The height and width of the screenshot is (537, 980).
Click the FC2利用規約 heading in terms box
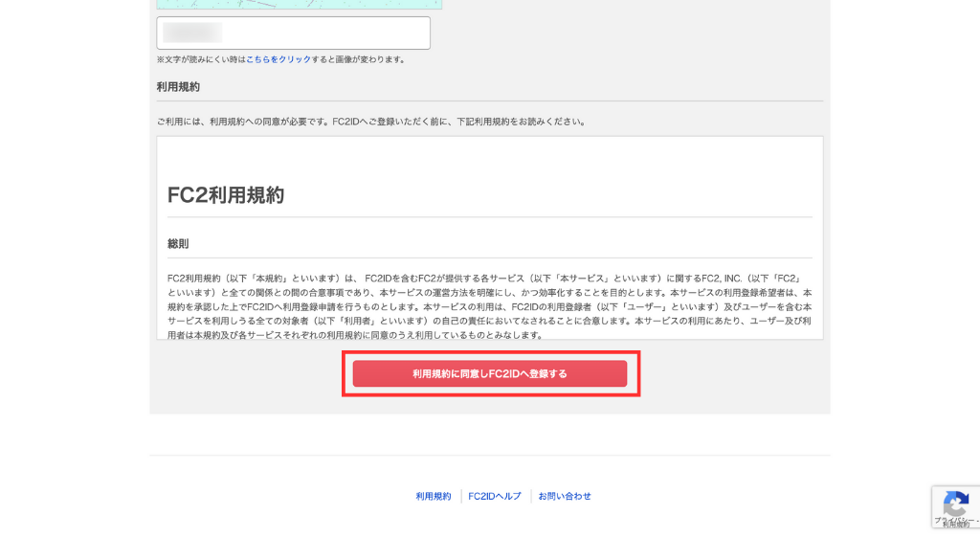coord(226,195)
